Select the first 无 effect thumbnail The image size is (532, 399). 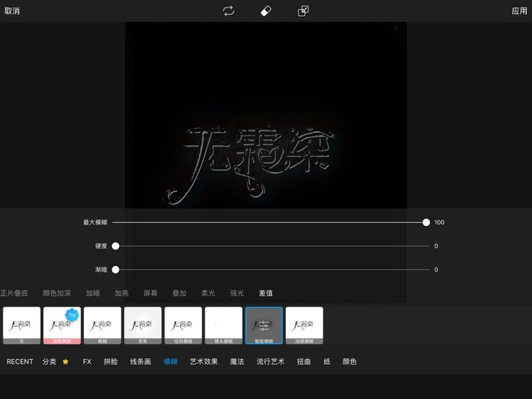(22, 325)
